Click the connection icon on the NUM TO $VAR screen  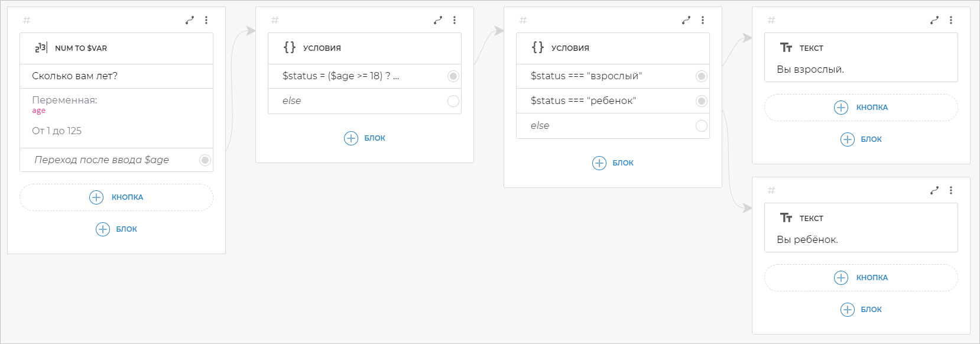(x=189, y=20)
